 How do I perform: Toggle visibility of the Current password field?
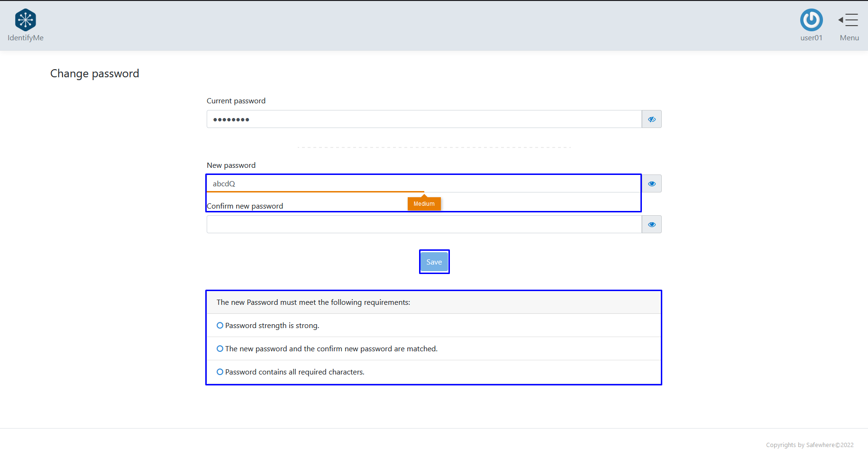[651, 119]
